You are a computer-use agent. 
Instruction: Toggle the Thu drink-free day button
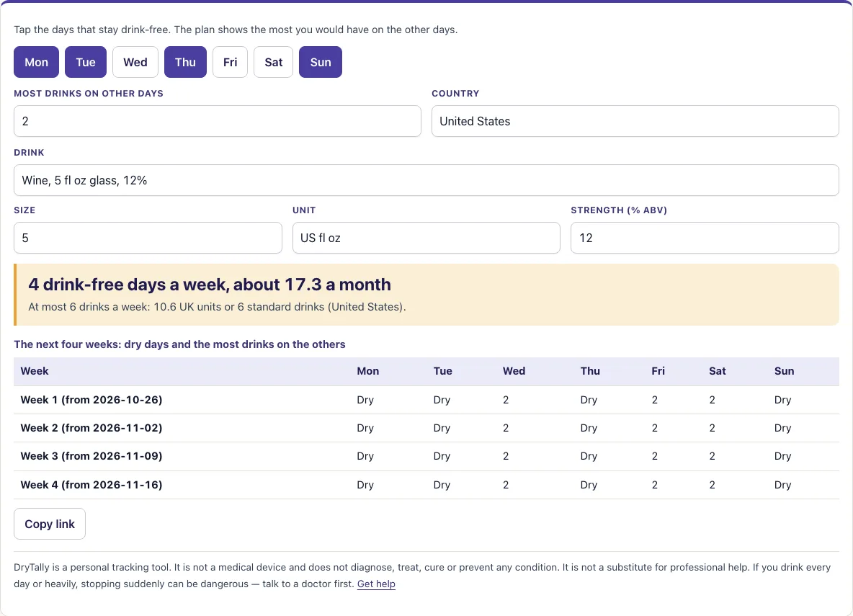[185, 62]
